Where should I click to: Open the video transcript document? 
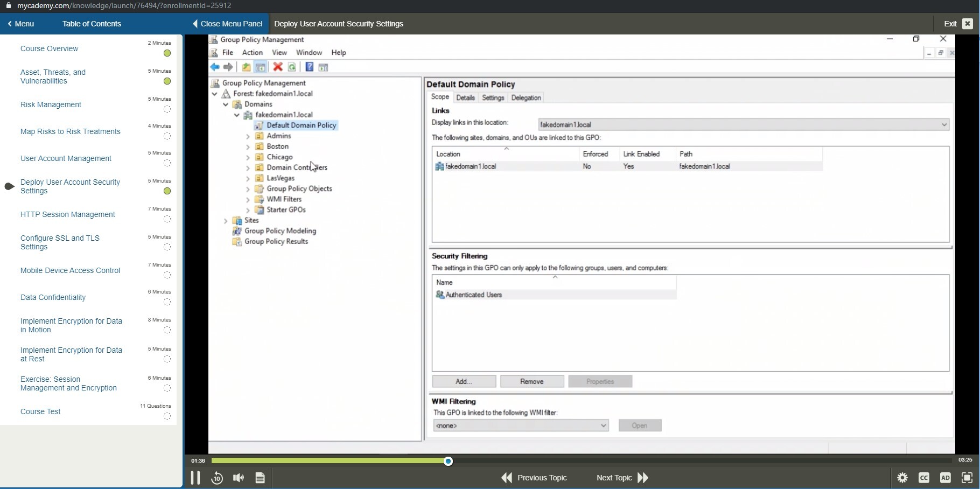260,478
